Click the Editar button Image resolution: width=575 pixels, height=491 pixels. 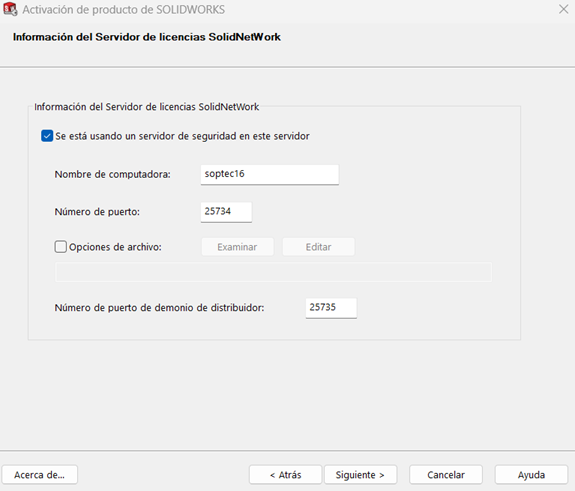pyautogui.click(x=318, y=247)
